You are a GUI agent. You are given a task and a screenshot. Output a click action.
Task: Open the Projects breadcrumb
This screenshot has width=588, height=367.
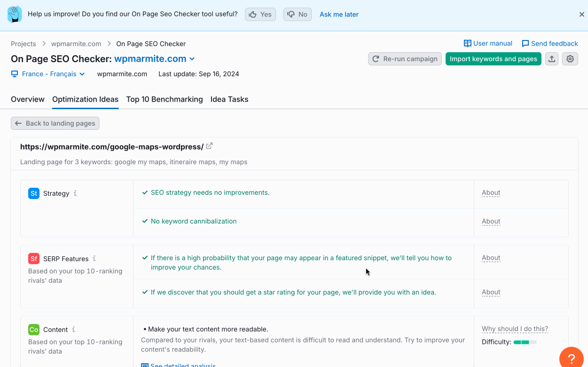24,44
